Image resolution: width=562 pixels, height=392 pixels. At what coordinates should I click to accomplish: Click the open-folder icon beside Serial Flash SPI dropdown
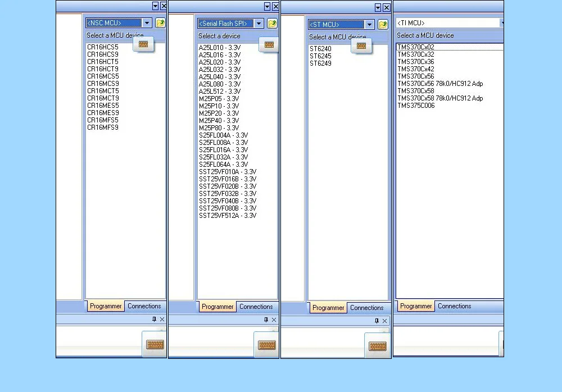(x=272, y=24)
